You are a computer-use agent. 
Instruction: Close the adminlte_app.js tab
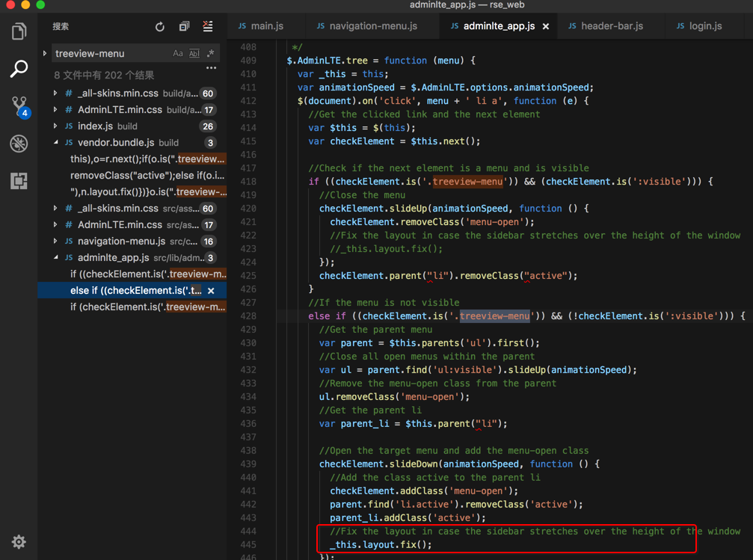[x=546, y=26]
